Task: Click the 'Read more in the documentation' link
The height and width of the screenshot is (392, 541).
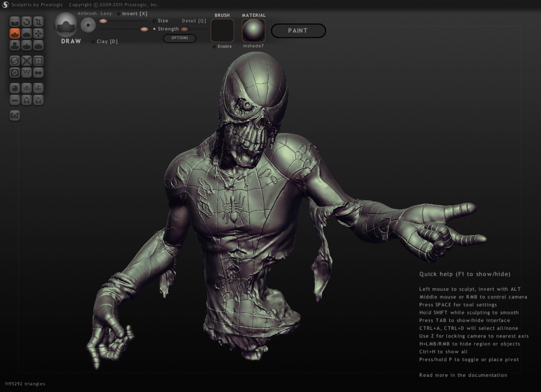Action: click(463, 375)
